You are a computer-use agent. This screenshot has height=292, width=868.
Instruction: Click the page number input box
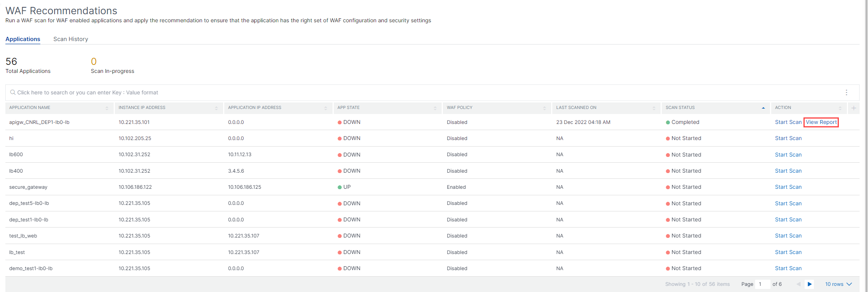[x=762, y=284]
